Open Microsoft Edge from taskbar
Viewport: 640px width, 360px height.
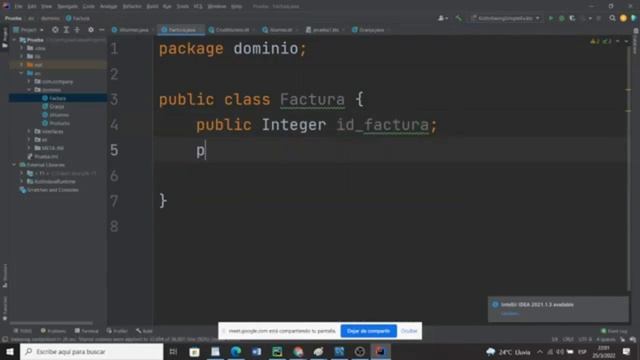[236, 351]
